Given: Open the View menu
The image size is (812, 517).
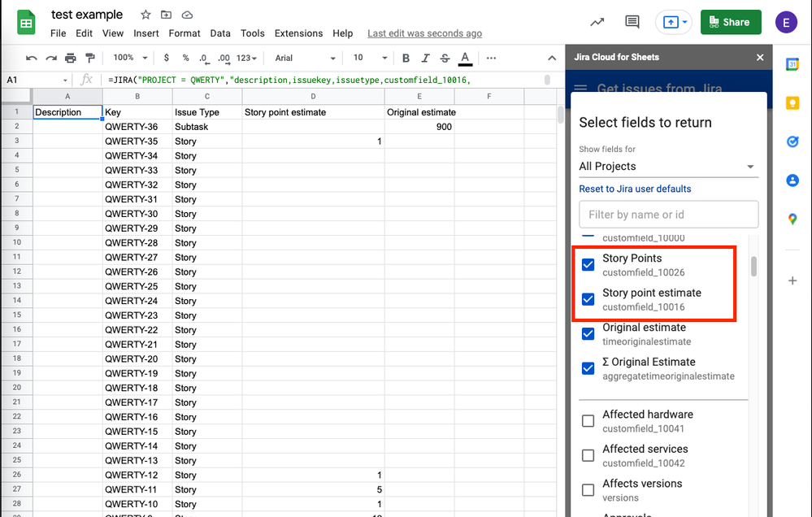Looking at the screenshot, I should pos(113,33).
